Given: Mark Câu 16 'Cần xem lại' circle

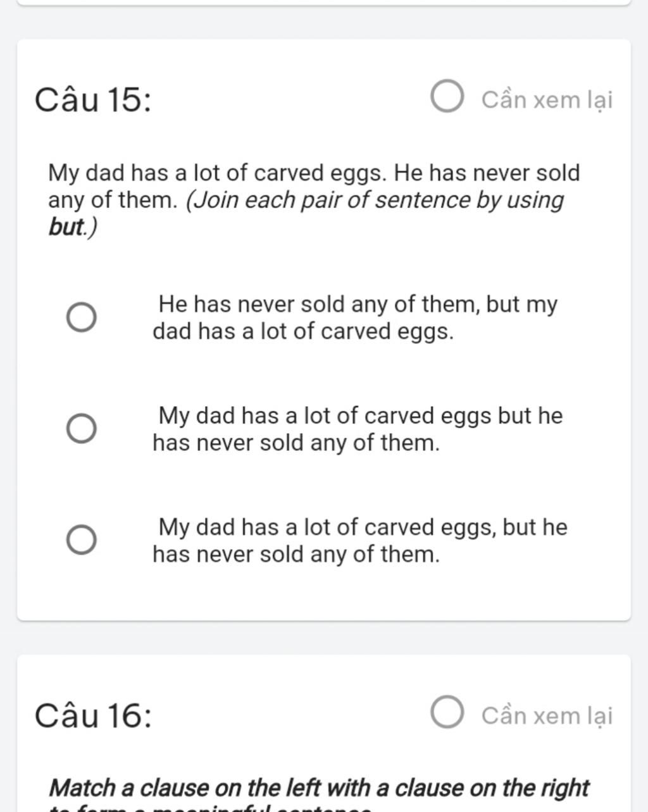Looking at the screenshot, I should (x=447, y=713).
